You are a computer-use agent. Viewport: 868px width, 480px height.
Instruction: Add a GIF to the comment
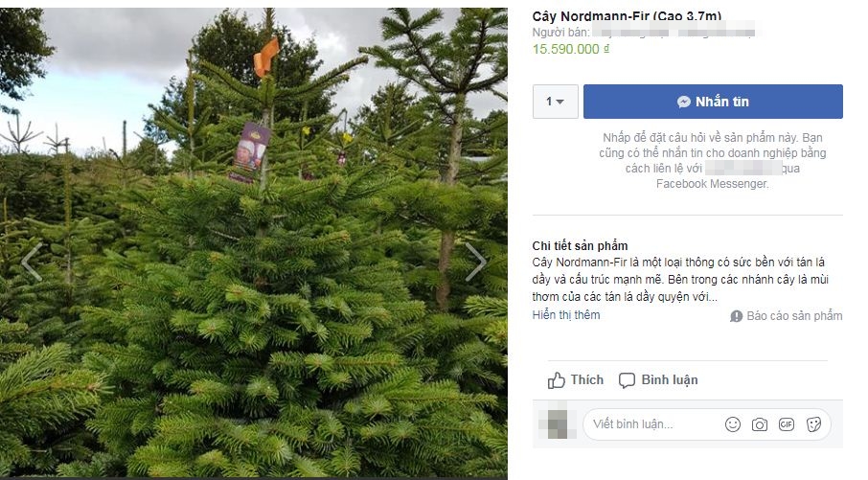[x=786, y=424]
